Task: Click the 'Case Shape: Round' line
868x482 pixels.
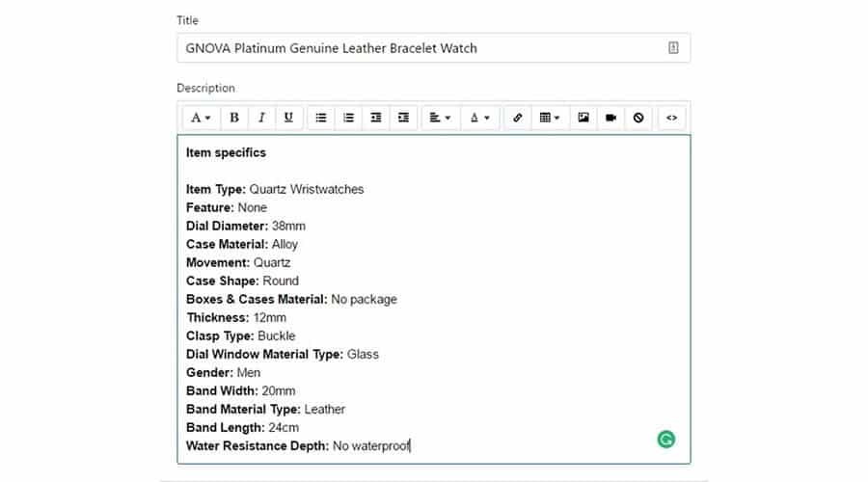Action: (x=242, y=281)
